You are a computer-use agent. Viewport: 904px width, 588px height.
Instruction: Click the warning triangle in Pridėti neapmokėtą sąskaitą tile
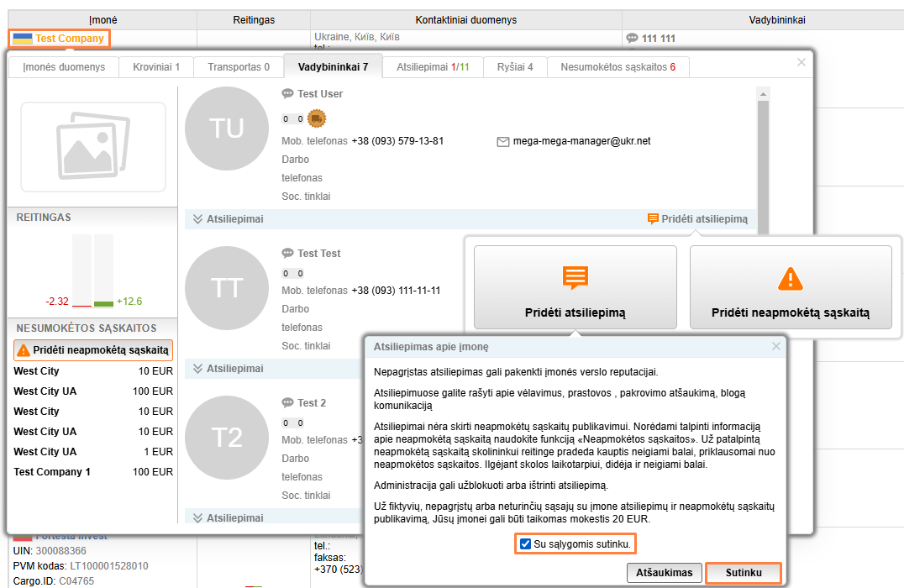click(x=791, y=278)
